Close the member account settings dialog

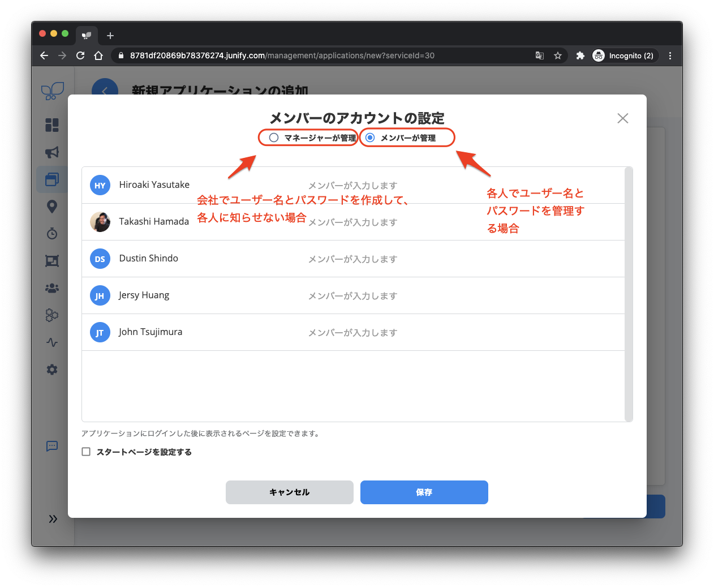[x=622, y=118]
